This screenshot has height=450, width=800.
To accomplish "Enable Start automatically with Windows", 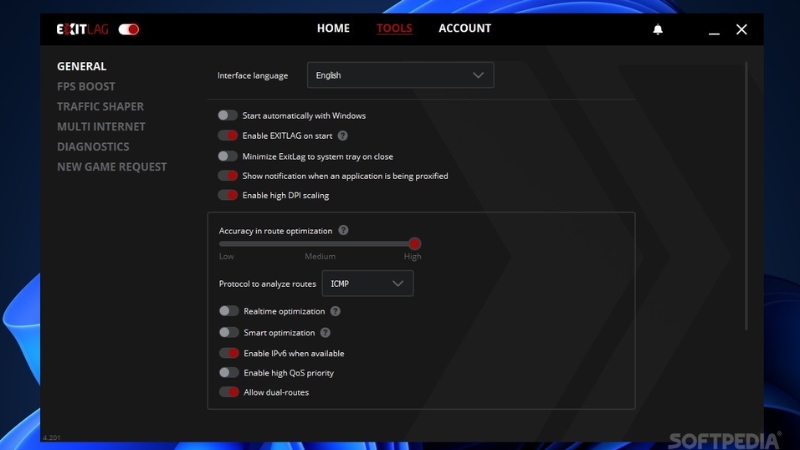I will [x=228, y=115].
